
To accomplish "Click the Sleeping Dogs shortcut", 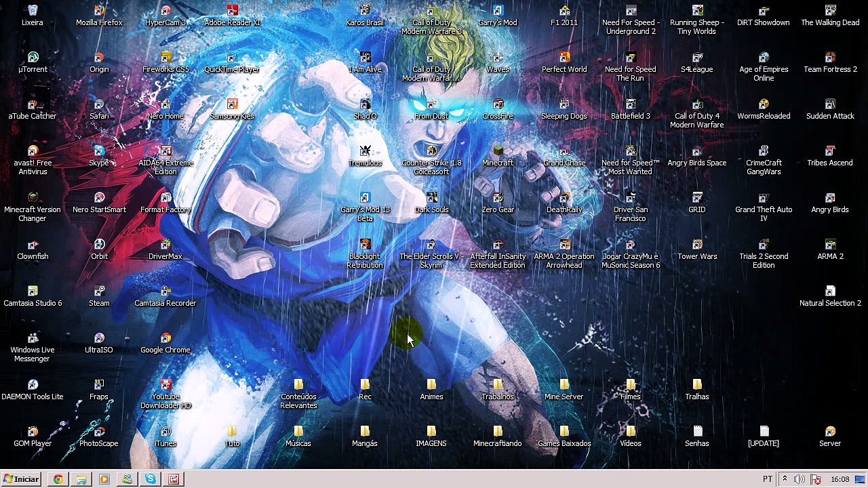I will 564,109.
